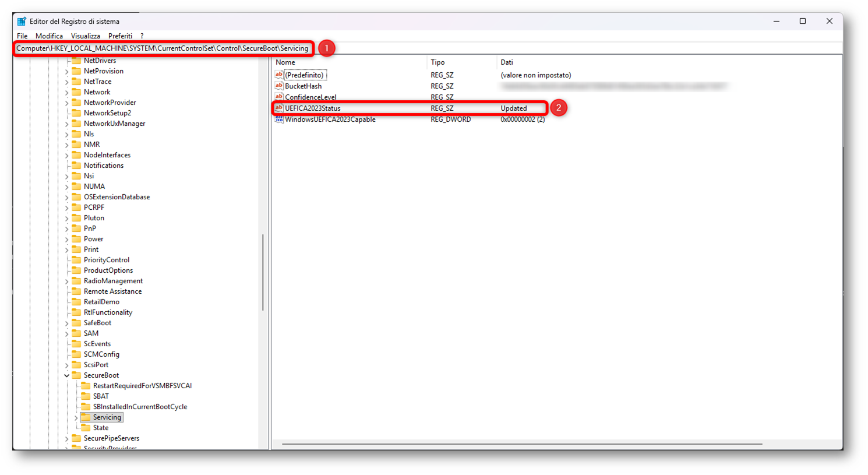The width and height of the screenshot is (868, 475).
Task: Select the Power key folder icon
Action: click(x=76, y=239)
